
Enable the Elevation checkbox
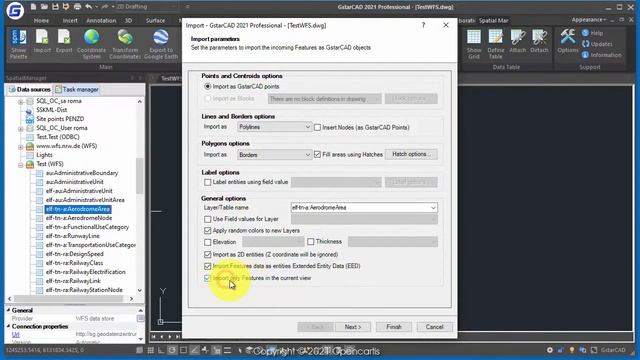[x=207, y=242]
